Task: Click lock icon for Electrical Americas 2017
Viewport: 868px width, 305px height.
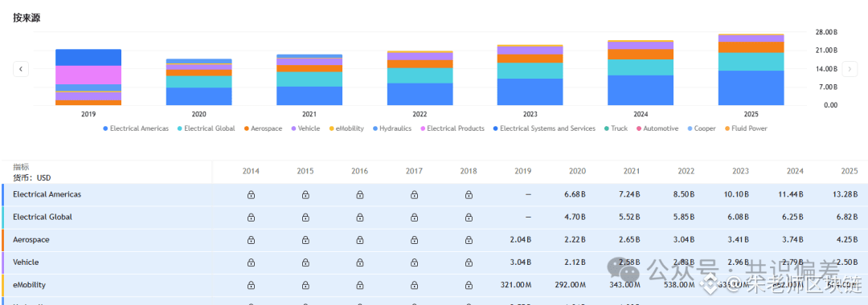Action: [x=414, y=194]
